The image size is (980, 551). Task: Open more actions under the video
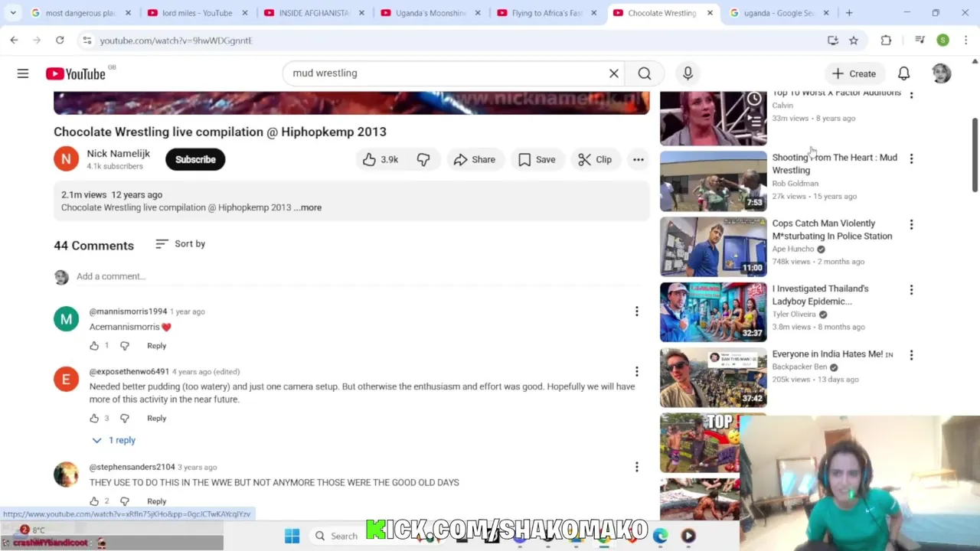(638, 159)
